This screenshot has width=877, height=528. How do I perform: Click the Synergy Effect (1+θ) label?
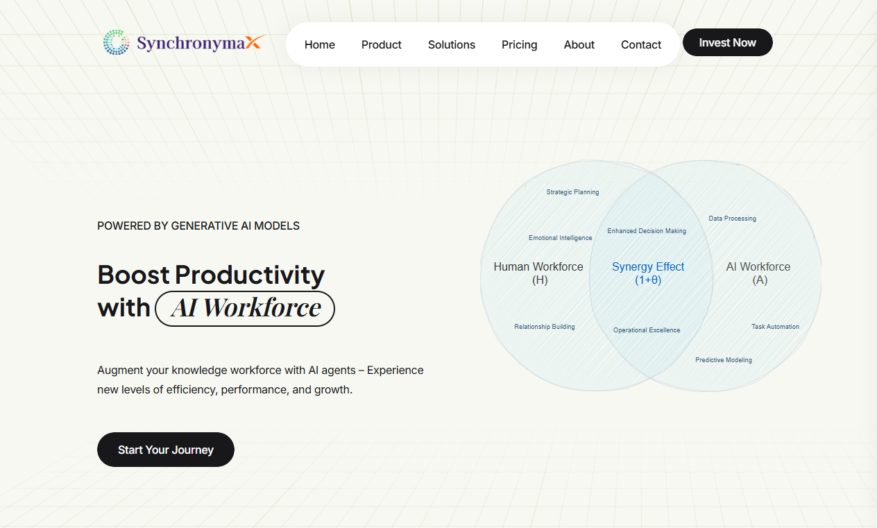pyautogui.click(x=648, y=274)
